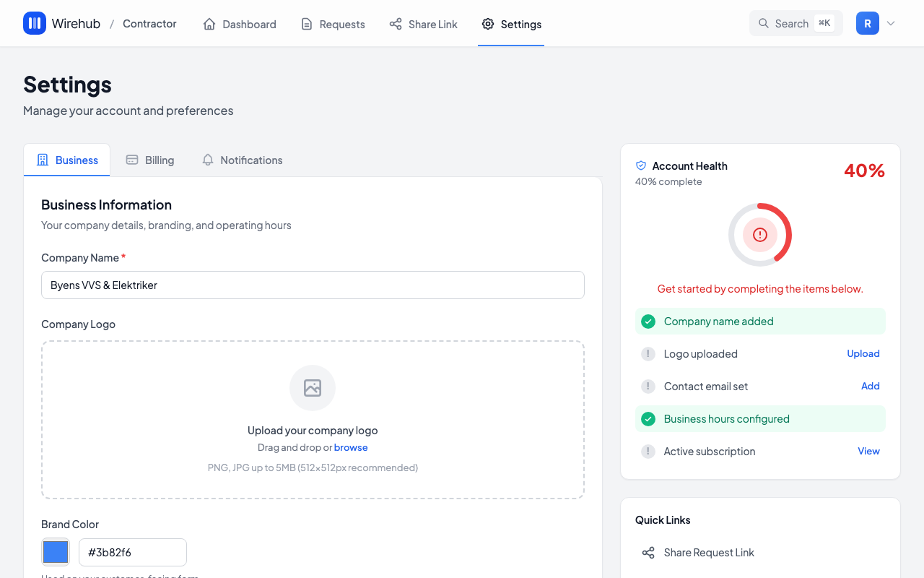Viewport: 924px width, 578px height.
Task: Open the blue Brand Color swatch
Action: (56, 552)
